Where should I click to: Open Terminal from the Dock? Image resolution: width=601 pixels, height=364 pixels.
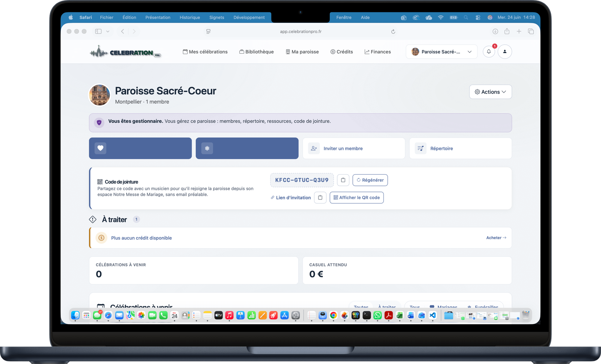coord(367,316)
